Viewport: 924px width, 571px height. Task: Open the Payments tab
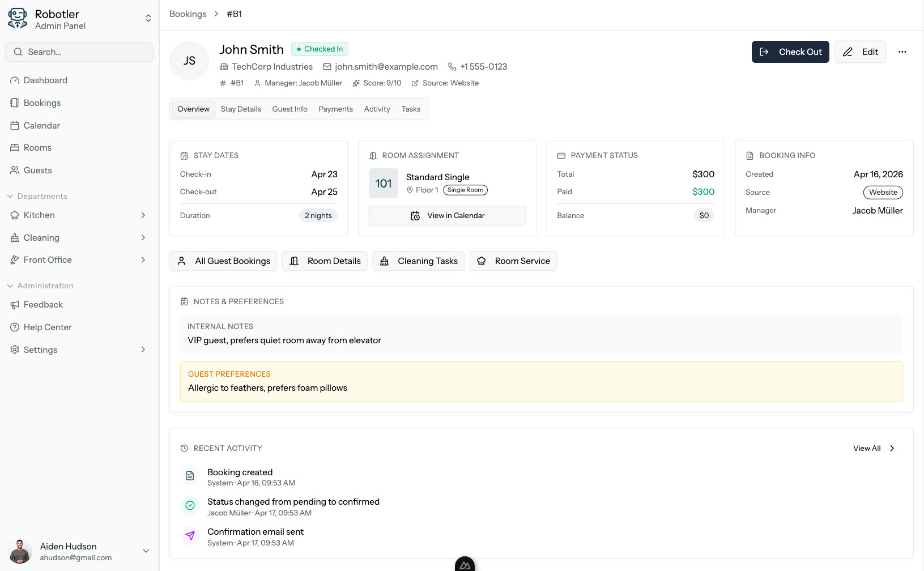click(335, 109)
